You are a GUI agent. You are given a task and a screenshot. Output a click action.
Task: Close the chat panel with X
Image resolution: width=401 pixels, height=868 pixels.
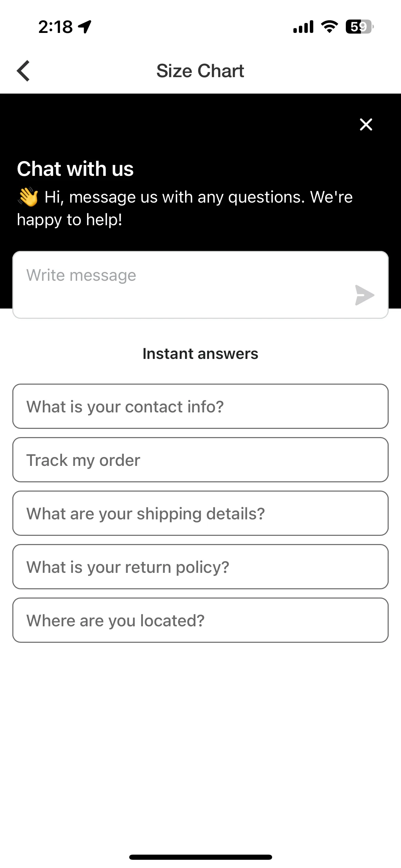point(366,124)
